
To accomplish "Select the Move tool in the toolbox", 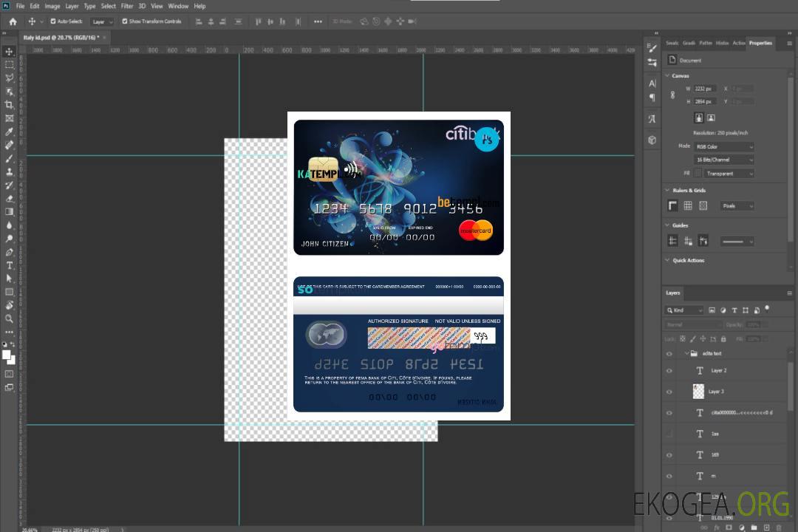I will click(9, 52).
